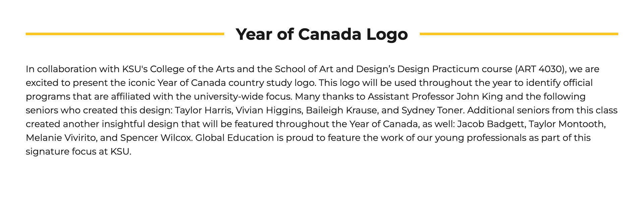
Task: Select the name "Taylor Harris"
Action: 204,111
